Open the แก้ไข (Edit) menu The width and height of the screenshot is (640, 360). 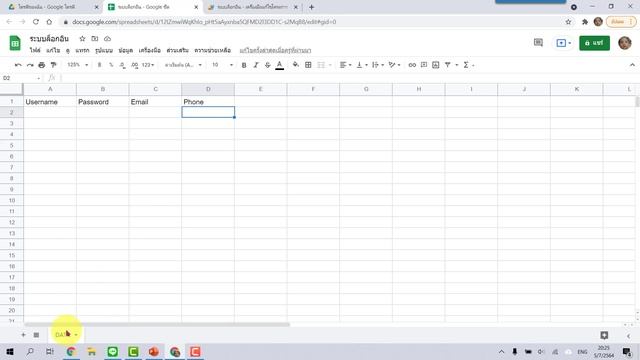[x=53, y=50]
